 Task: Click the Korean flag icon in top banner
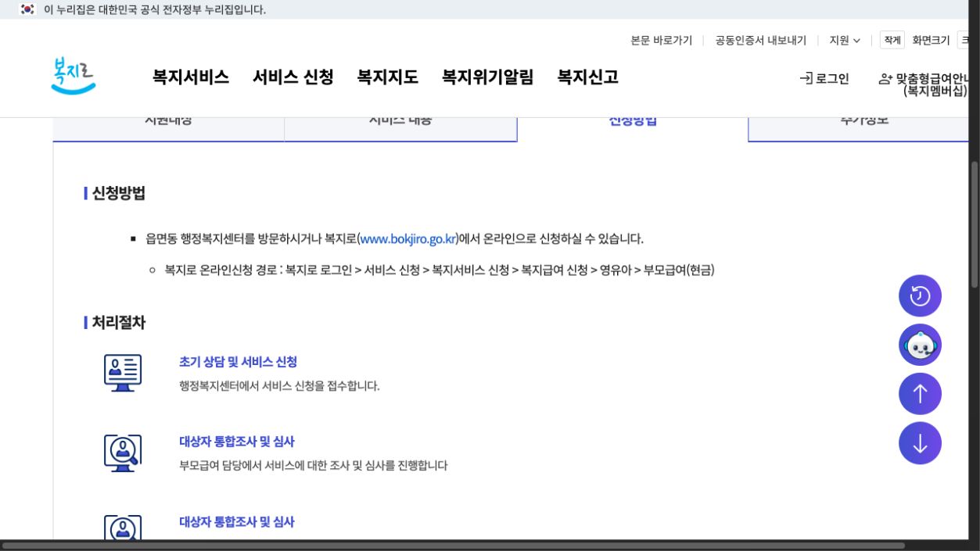pyautogui.click(x=27, y=9)
